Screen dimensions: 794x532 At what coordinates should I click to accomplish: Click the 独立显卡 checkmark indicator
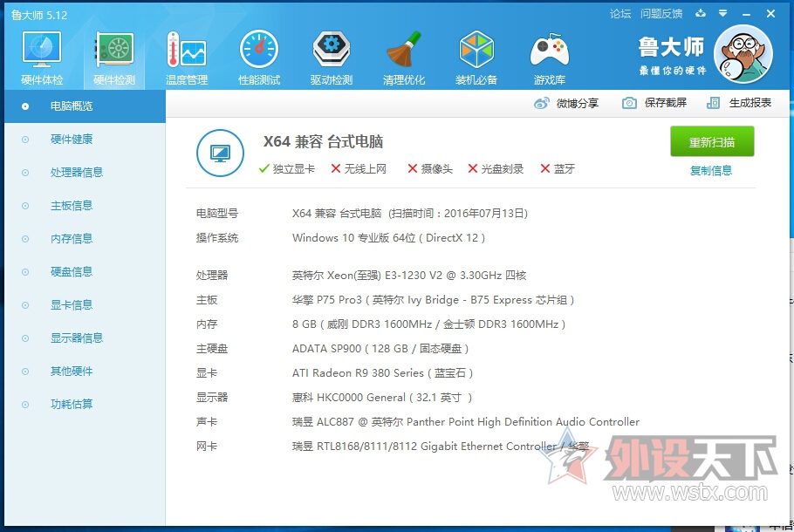pyautogui.click(x=286, y=169)
